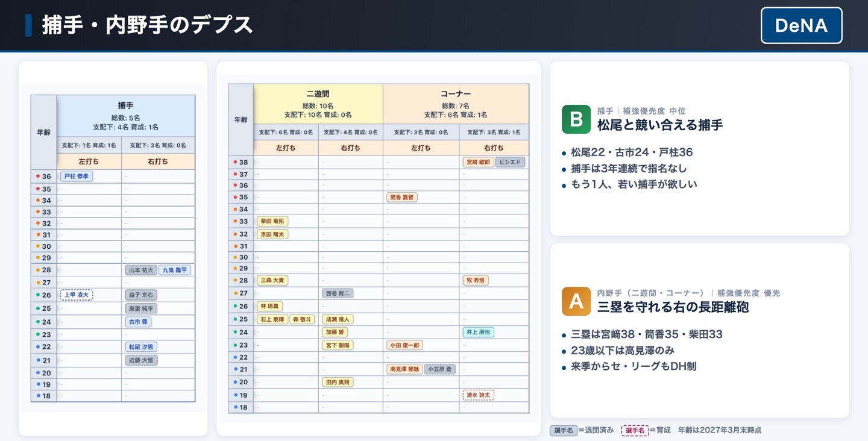Click the blue chip 井上 朋也
The height and width of the screenshot is (441, 868).
pos(479,332)
